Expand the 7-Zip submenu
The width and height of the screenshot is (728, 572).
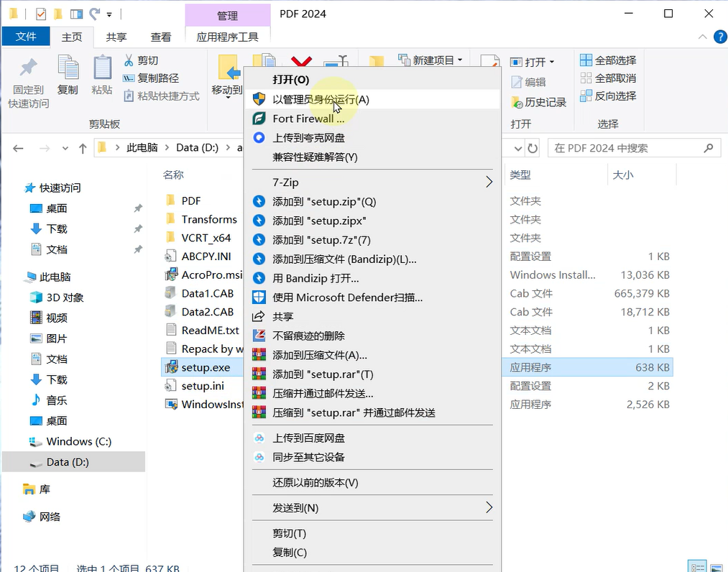(x=372, y=182)
